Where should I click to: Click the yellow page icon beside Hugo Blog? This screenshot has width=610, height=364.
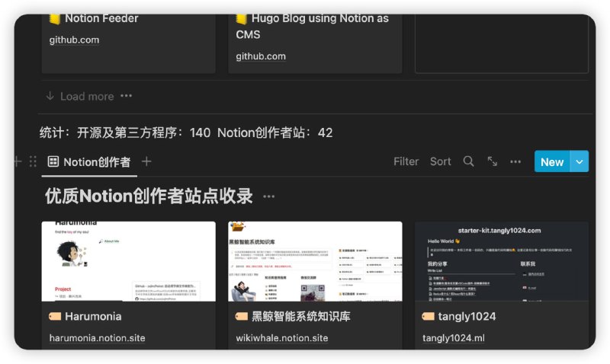click(242, 19)
